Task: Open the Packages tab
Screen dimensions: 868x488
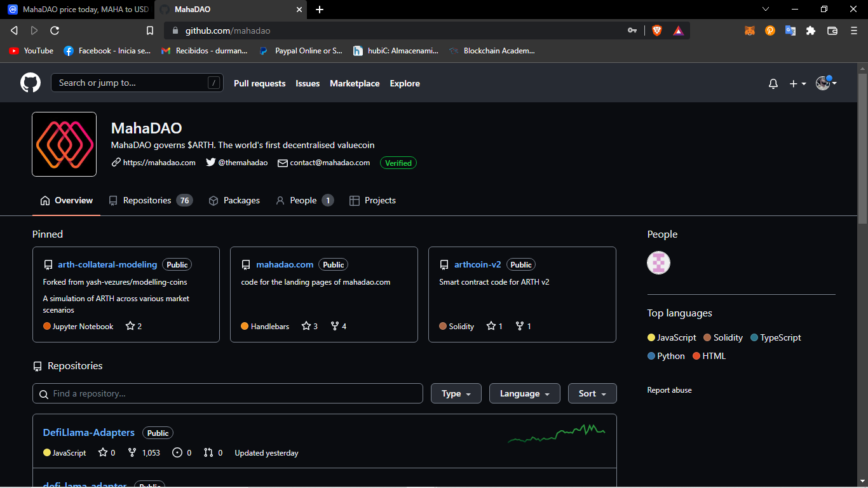Action: point(234,200)
